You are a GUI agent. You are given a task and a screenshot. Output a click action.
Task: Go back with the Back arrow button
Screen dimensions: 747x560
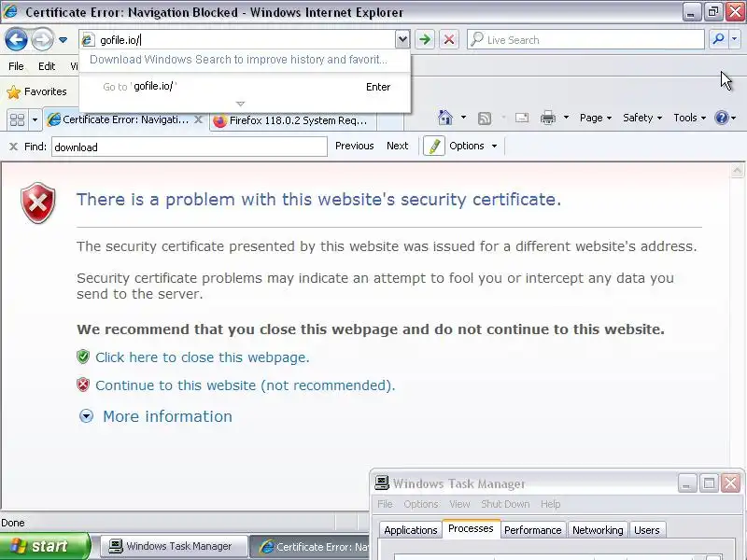click(16, 40)
